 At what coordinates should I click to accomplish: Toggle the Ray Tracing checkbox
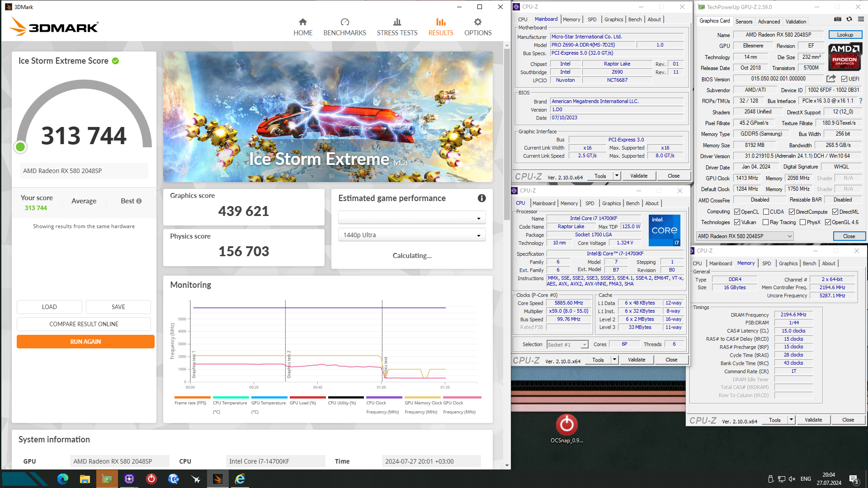[765, 222]
